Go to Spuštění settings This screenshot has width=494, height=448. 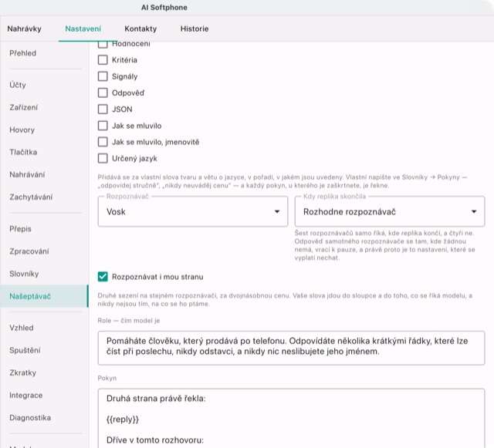44,350
